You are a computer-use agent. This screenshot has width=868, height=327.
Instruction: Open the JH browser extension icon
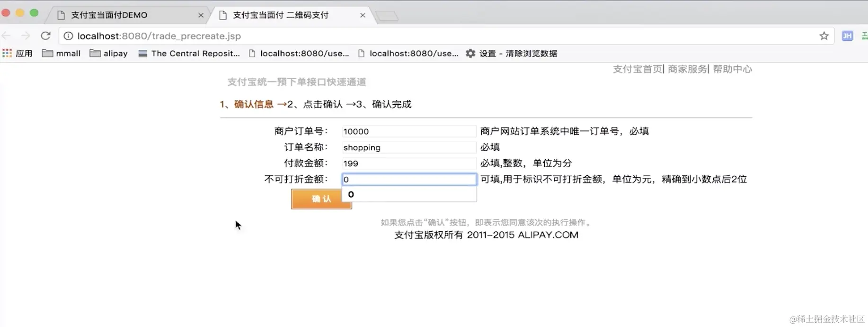(x=847, y=36)
